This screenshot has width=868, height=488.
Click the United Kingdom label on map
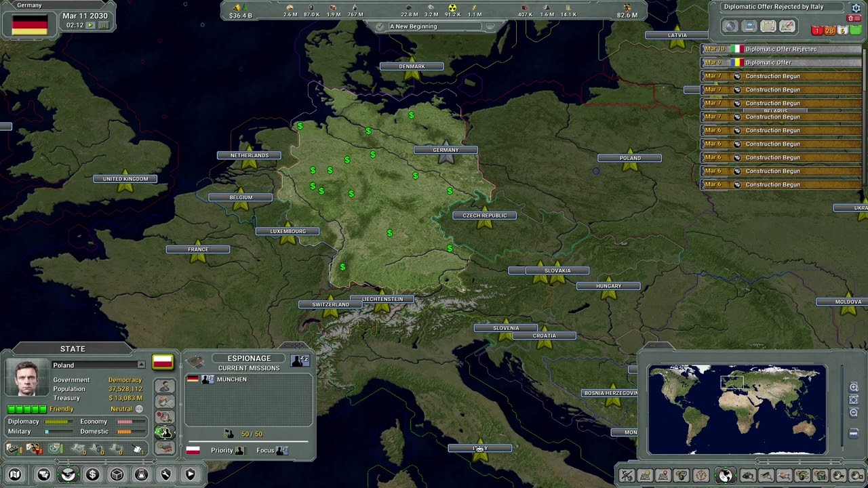125,179
